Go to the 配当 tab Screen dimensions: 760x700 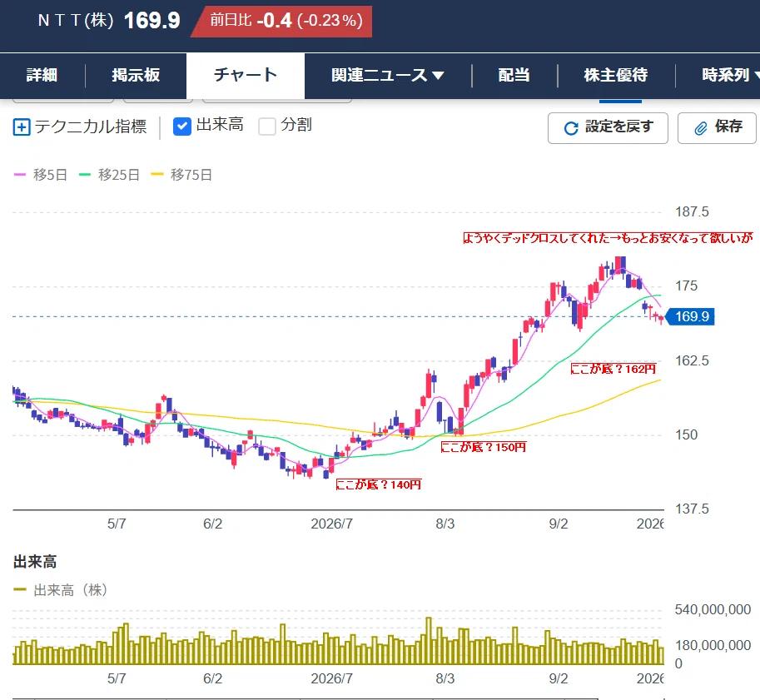point(514,75)
